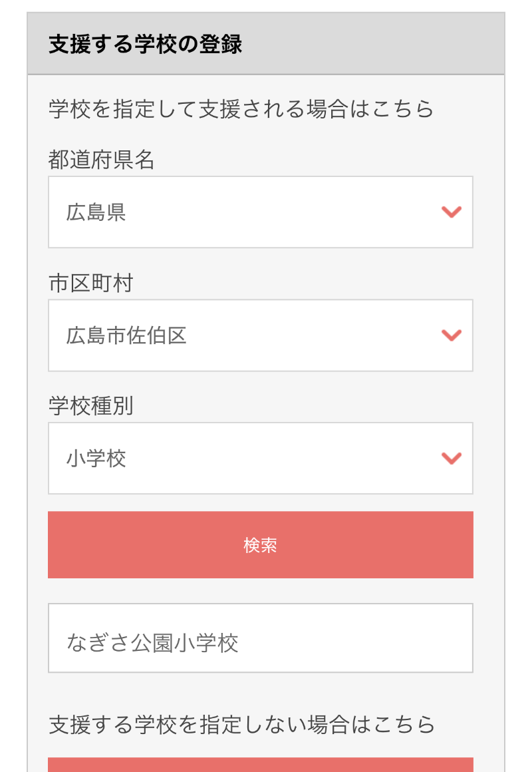Click the partially visible red button at bottom

260,765
